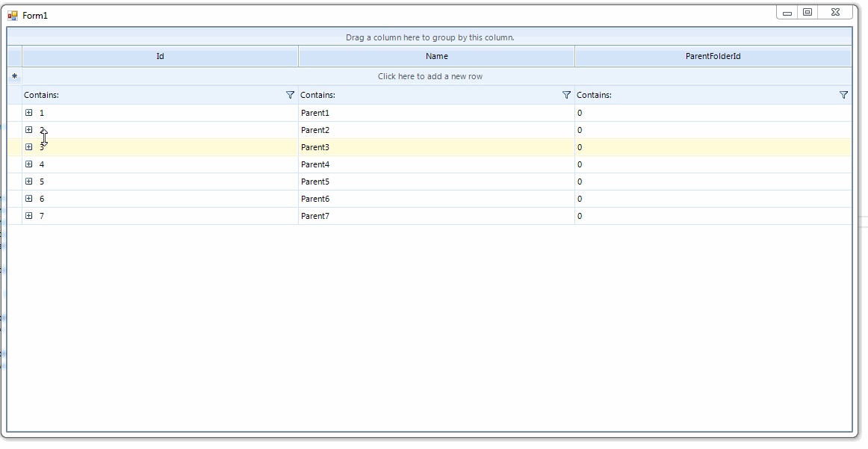Click the ParentFolderId filter funnel icon
The width and height of the screenshot is (868, 449).
coord(843,95)
